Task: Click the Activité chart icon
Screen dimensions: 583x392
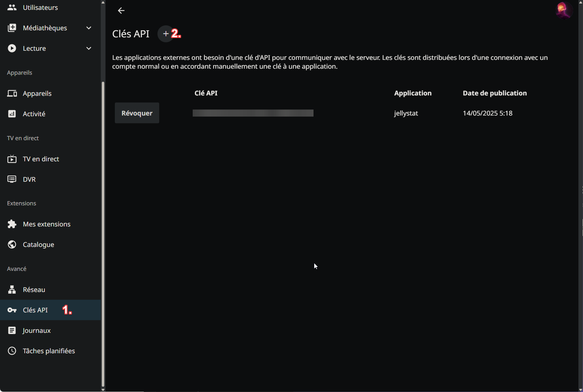Action: click(x=12, y=114)
